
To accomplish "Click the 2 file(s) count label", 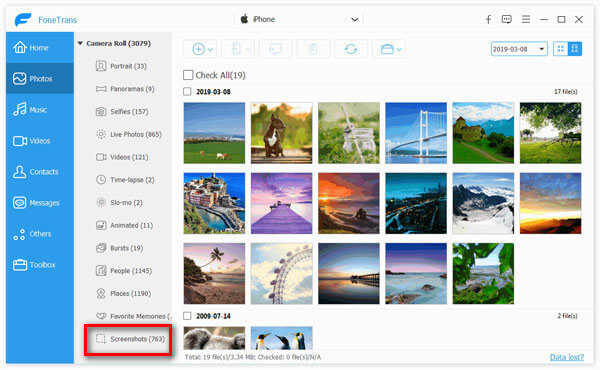I will click(567, 316).
